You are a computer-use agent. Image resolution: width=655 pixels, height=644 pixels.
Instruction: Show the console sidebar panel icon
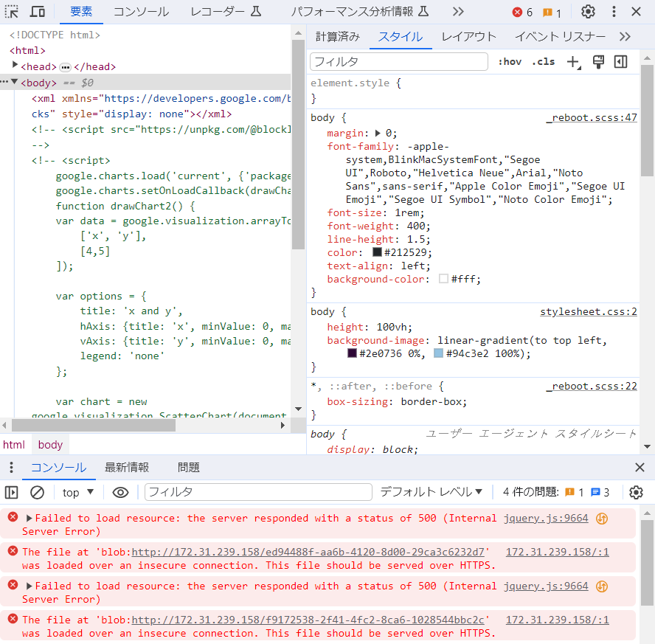(x=12, y=492)
